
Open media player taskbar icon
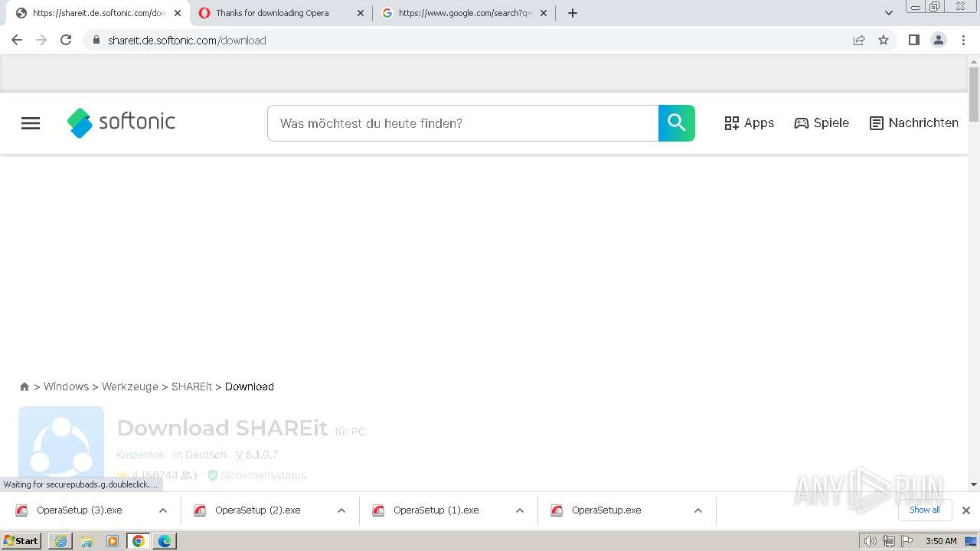pos(113,541)
